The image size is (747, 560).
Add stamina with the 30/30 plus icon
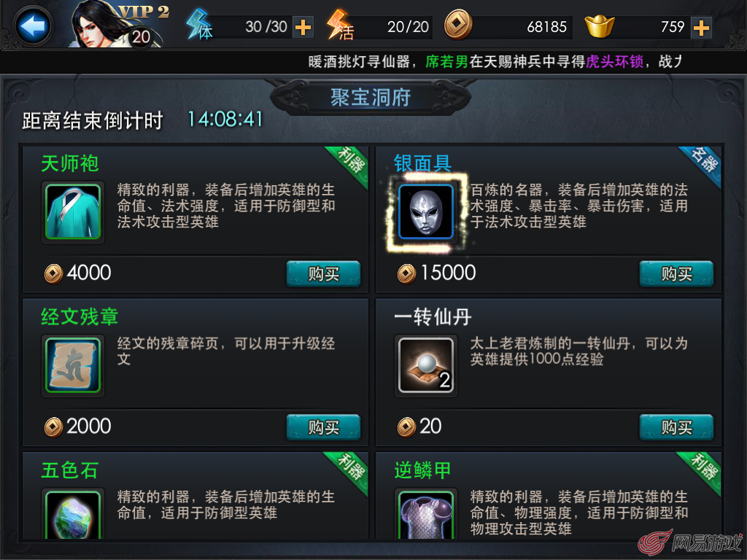pyautogui.click(x=303, y=27)
